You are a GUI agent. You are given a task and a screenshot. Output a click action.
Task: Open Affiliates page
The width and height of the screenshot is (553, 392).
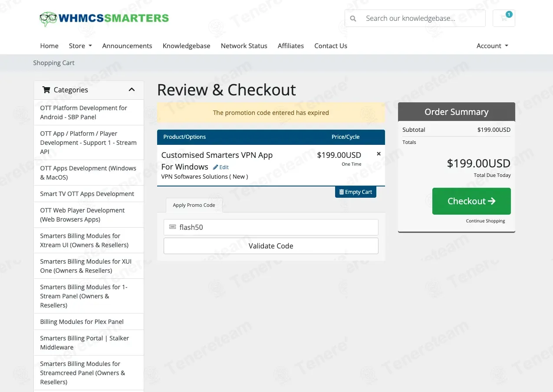click(x=291, y=46)
